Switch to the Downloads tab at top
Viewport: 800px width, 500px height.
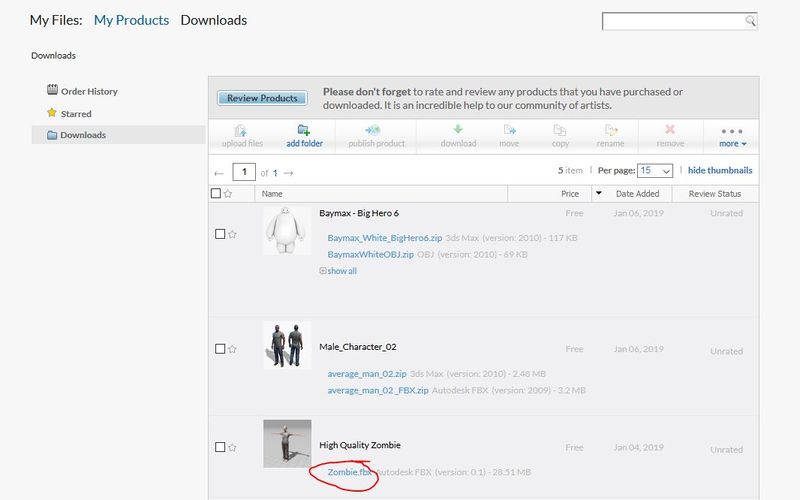coord(214,20)
